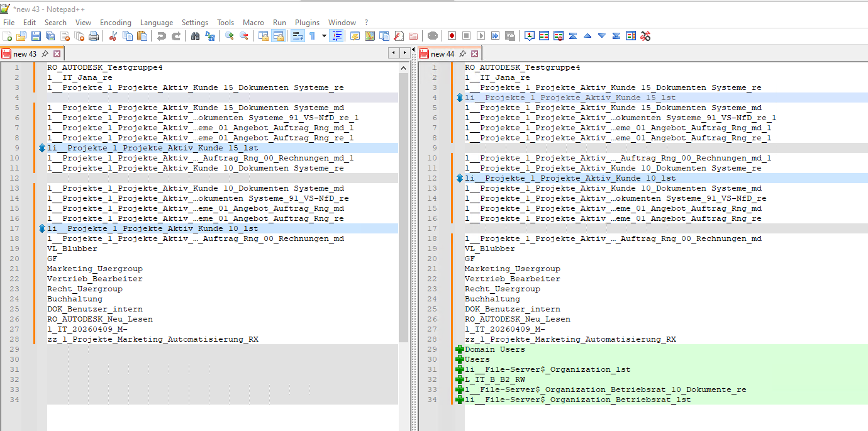Save the current file with the toolbar icon
This screenshot has width=868, height=431.
coord(36,36)
